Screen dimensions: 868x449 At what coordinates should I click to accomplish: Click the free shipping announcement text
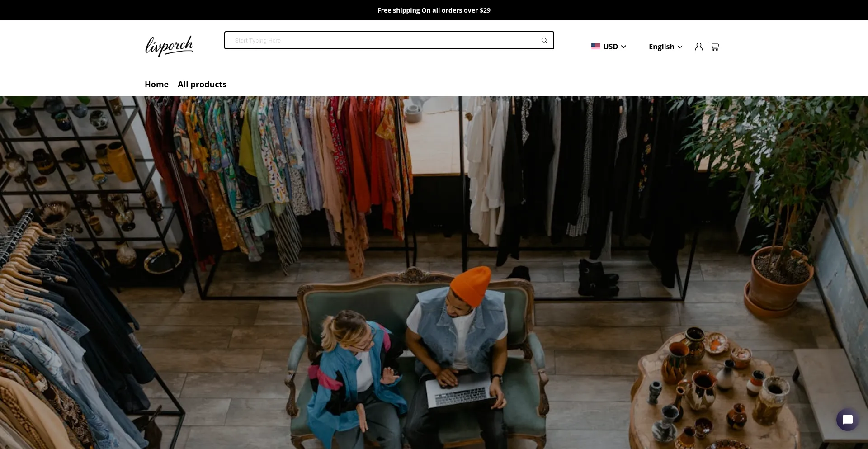(434, 10)
